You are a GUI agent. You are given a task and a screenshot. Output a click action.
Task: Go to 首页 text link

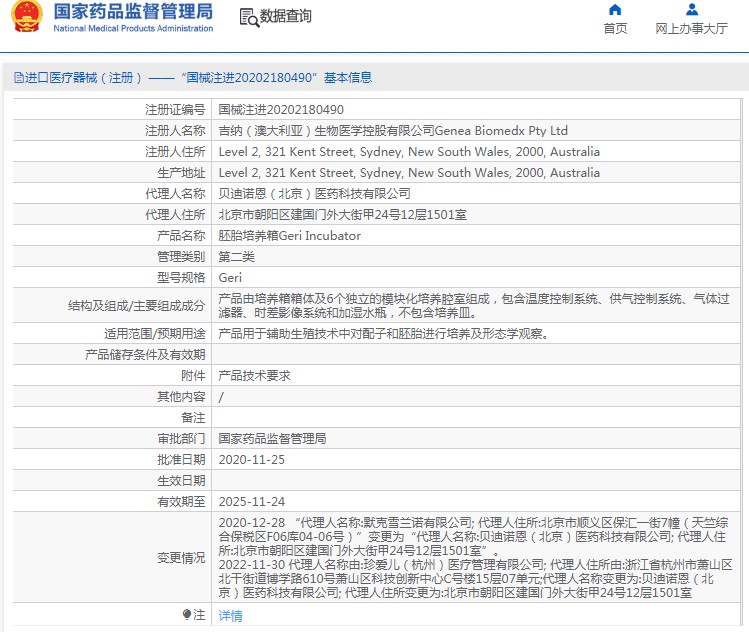point(615,29)
